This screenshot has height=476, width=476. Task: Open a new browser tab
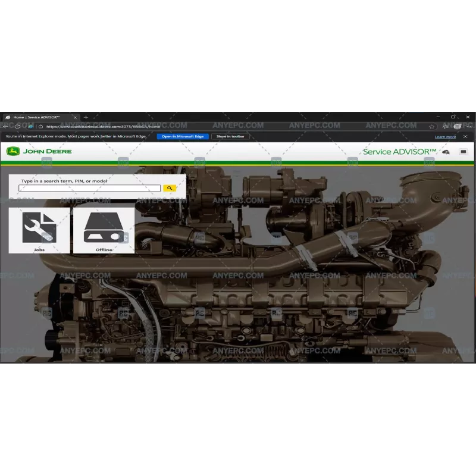(x=85, y=117)
